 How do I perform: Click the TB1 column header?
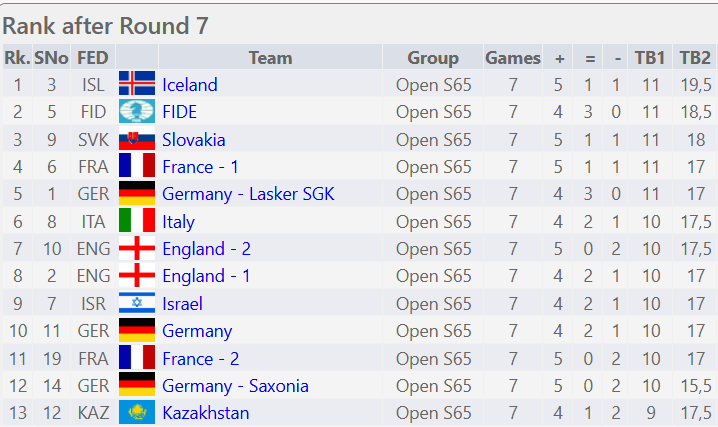pos(651,58)
